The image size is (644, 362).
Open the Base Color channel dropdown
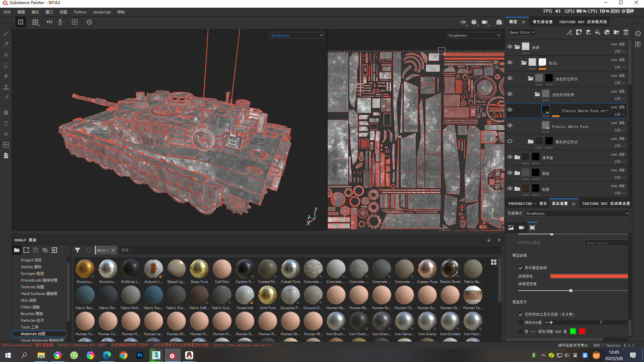tap(522, 33)
